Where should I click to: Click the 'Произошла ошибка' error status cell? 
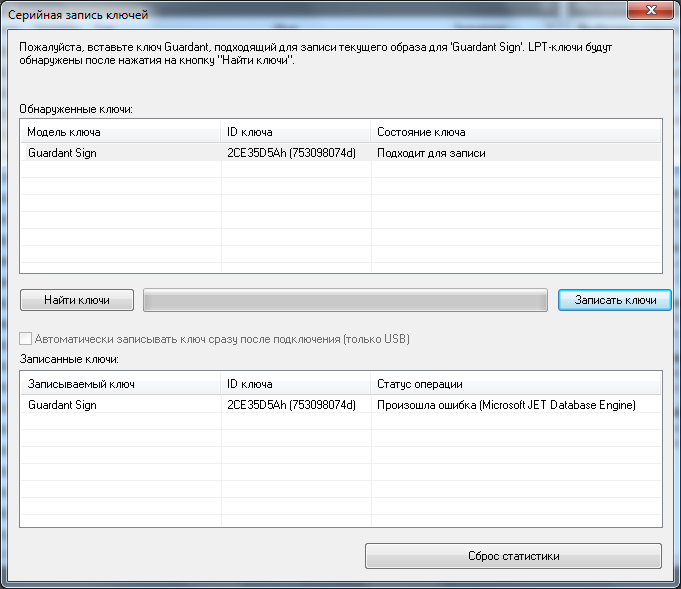point(506,405)
